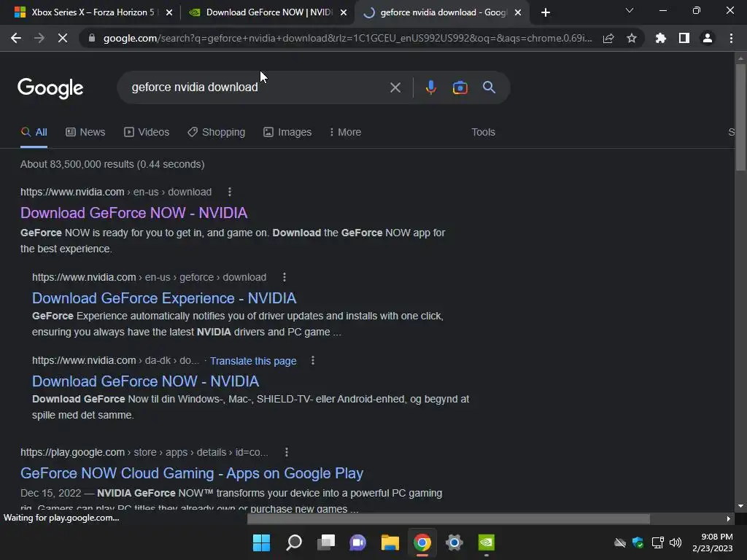Open the Chrome extensions puzzle menu

point(661,38)
